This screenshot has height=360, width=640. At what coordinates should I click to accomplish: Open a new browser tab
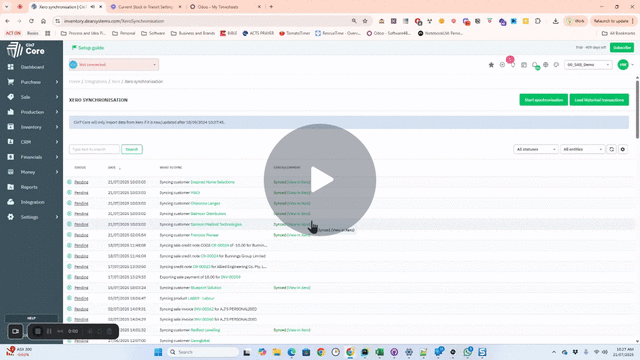click(271, 7)
